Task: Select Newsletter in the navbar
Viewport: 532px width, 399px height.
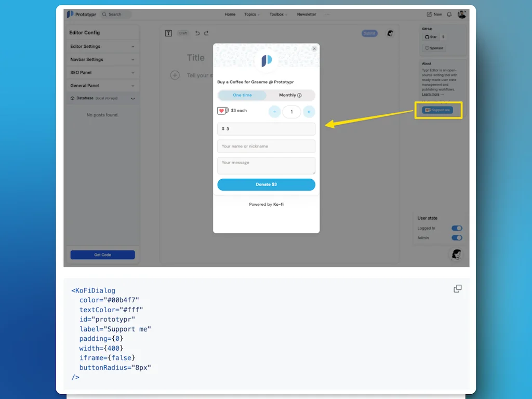Action: tap(307, 14)
